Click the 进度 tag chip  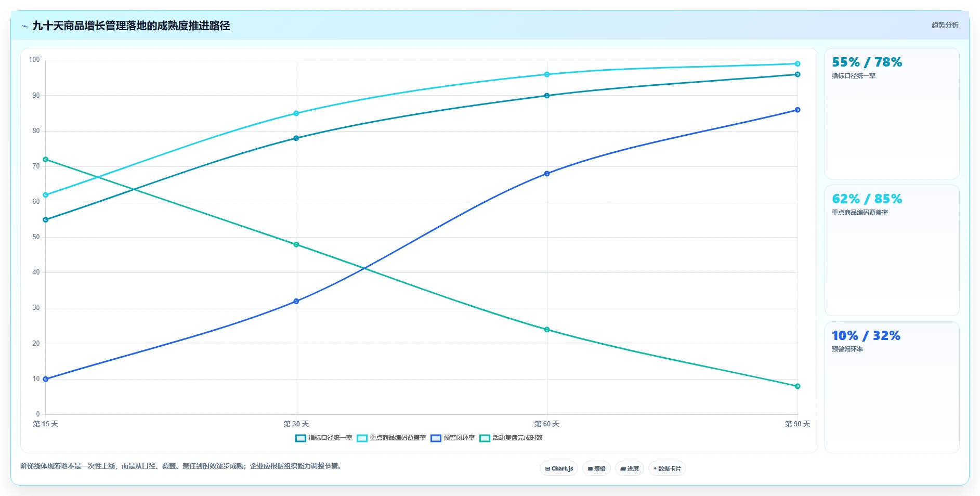tap(630, 468)
